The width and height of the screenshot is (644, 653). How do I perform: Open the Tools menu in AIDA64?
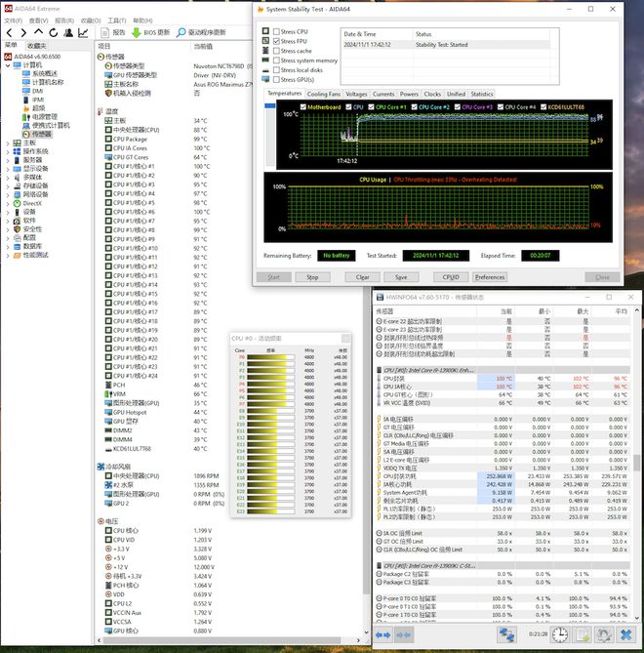coord(116,20)
